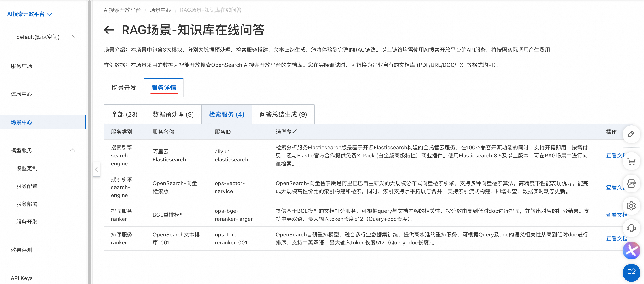Click the ops-text-reranker-001 service ID cell

pyautogui.click(x=231, y=239)
